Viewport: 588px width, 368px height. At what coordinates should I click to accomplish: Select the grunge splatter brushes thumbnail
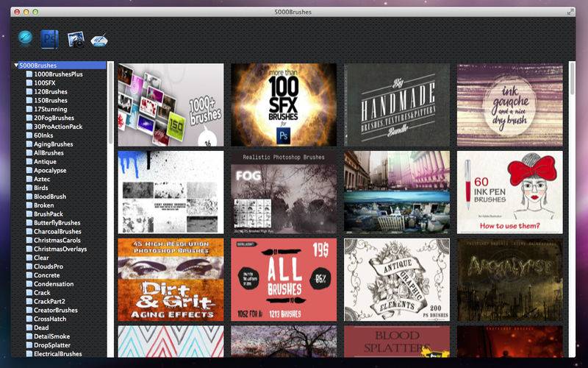(171, 192)
